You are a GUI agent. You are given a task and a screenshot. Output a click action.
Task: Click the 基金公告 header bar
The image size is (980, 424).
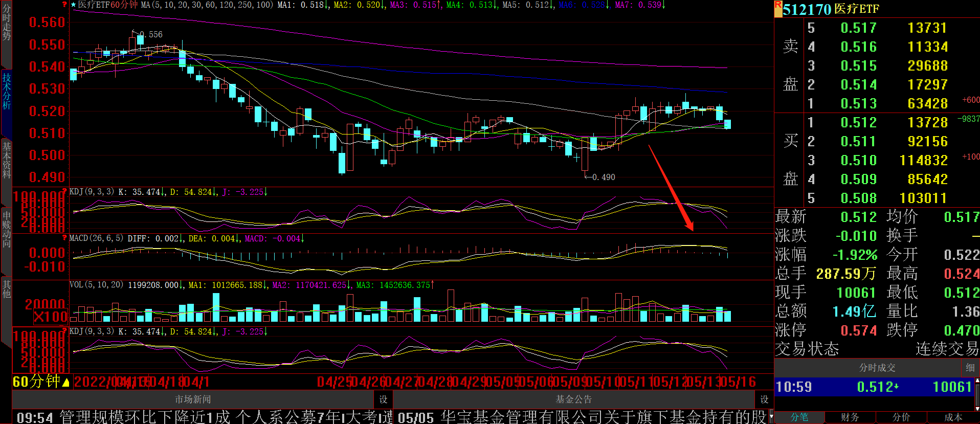[573, 399]
